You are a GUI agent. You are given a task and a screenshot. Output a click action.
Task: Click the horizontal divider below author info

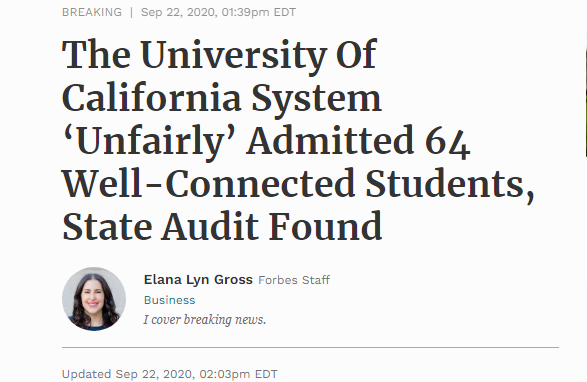310,348
